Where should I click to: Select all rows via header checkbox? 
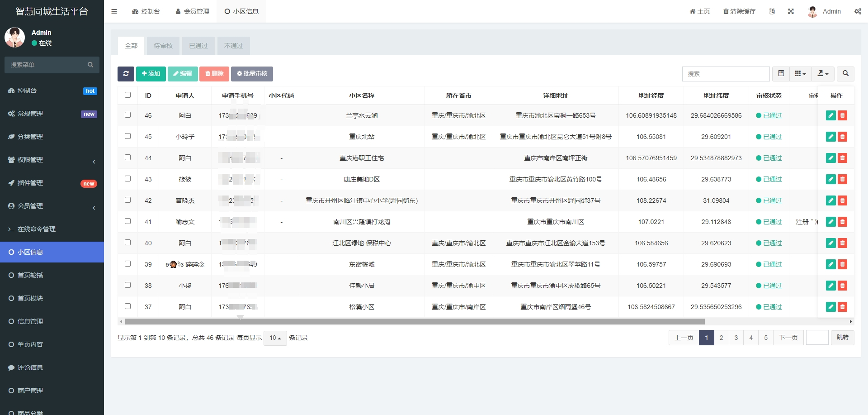[x=128, y=95]
